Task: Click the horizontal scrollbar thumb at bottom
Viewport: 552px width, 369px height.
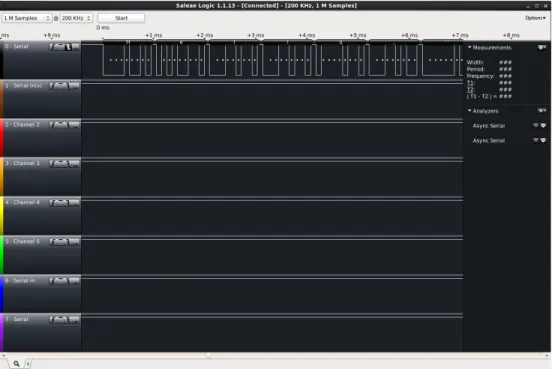Action: (208, 356)
